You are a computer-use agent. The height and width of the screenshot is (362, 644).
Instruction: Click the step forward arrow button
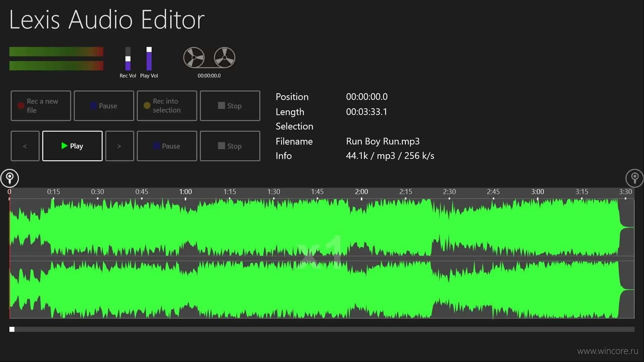tap(119, 146)
